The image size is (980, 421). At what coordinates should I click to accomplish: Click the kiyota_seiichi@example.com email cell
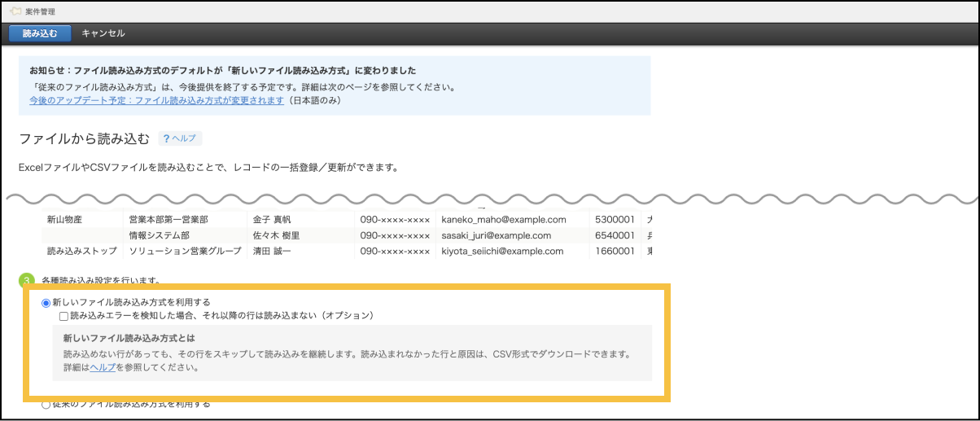(x=502, y=251)
